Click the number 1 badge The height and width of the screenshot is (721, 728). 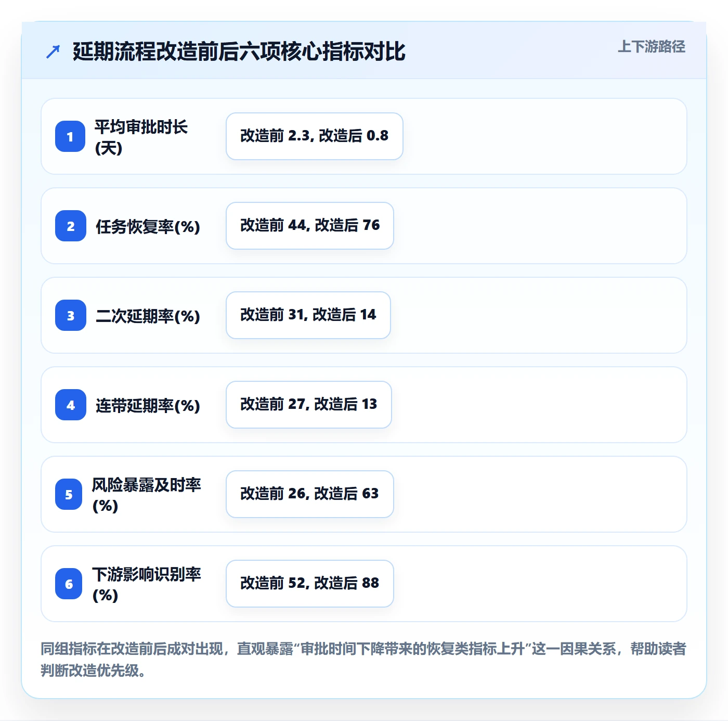(70, 136)
